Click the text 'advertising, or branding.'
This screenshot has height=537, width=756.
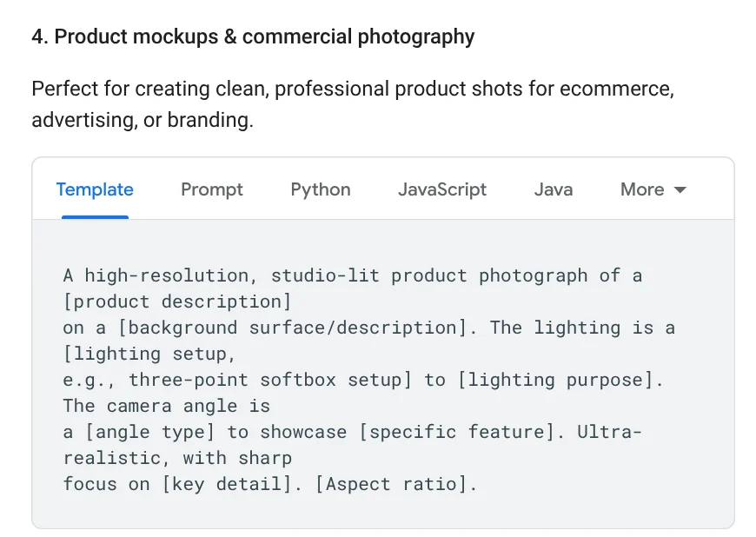pyautogui.click(x=143, y=120)
